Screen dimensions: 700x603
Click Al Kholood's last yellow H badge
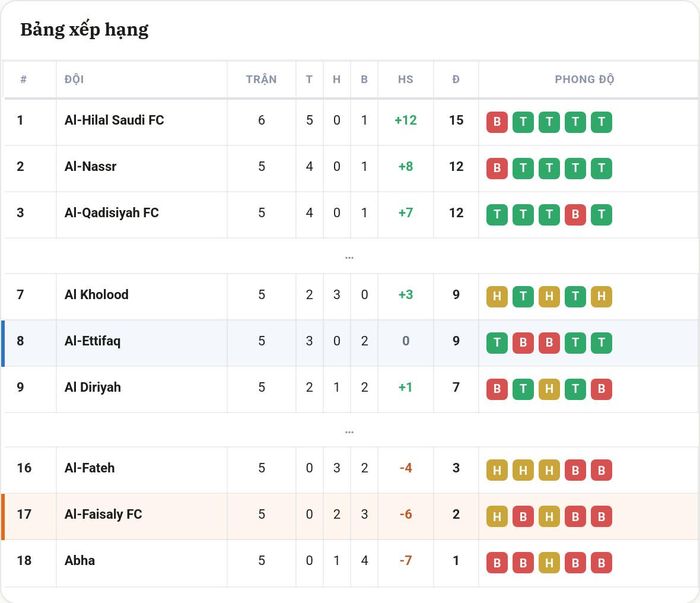pos(601,296)
